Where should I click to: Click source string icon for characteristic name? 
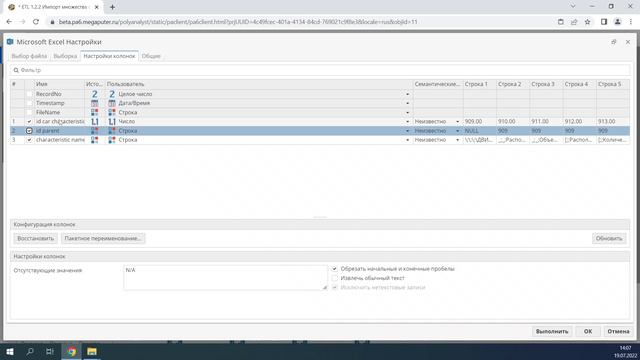click(95, 140)
